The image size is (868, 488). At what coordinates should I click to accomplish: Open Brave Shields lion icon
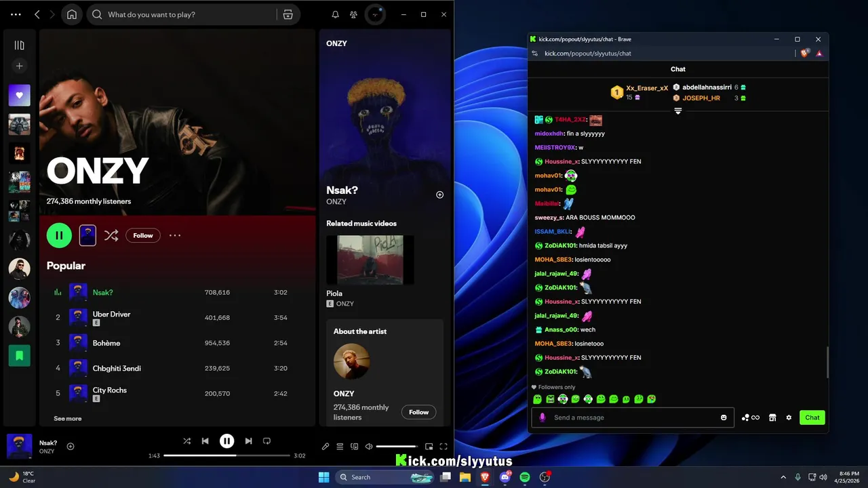804,53
